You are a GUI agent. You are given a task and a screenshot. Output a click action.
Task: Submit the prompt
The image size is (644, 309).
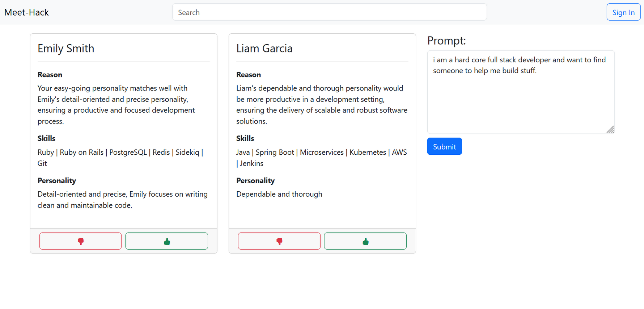(444, 146)
